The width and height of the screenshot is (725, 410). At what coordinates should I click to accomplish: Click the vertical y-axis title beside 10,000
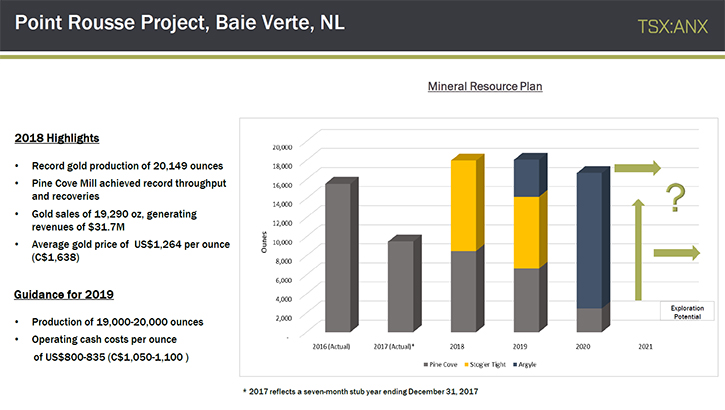(x=264, y=242)
